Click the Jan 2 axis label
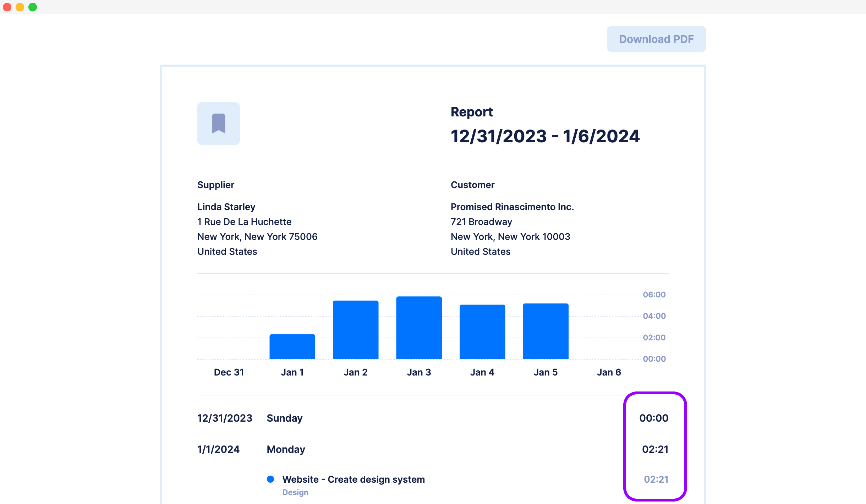This screenshot has height=504, width=866. (356, 372)
